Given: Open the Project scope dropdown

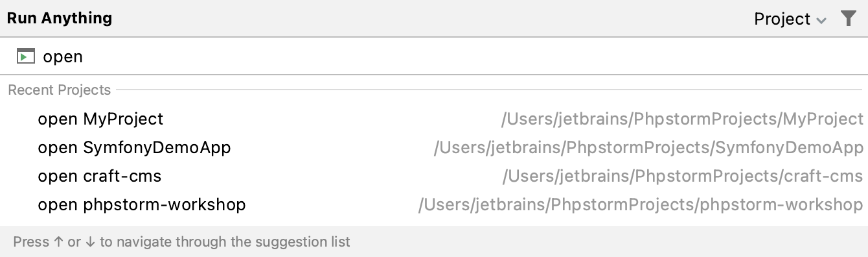Looking at the screenshot, I should 790,19.
